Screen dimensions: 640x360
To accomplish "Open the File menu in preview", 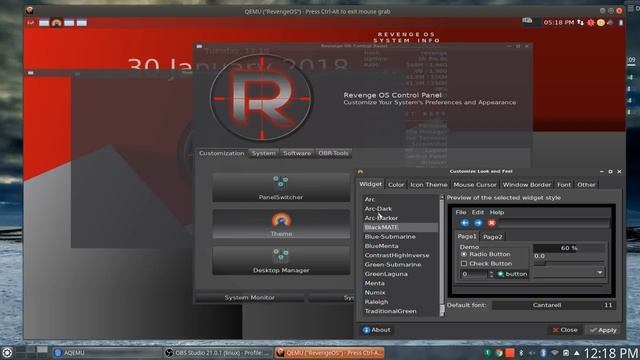I will click(x=460, y=212).
